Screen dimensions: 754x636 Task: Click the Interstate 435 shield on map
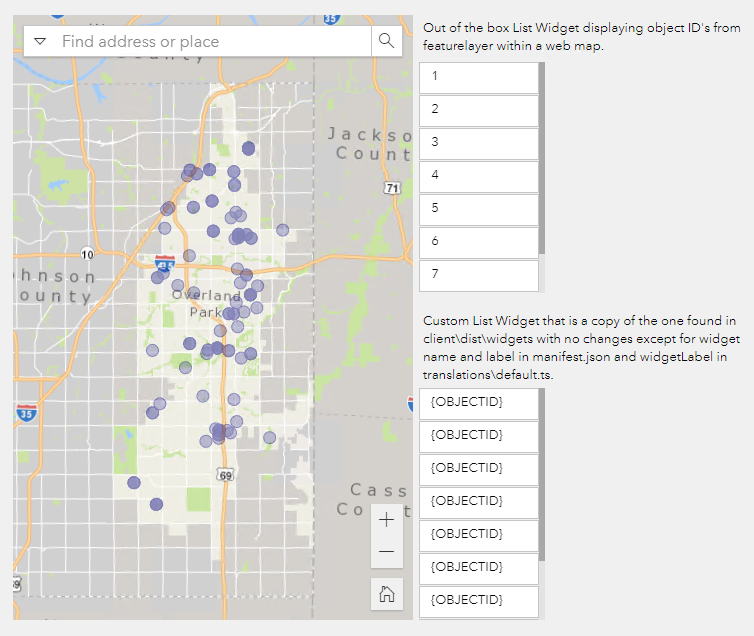(x=165, y=265)
